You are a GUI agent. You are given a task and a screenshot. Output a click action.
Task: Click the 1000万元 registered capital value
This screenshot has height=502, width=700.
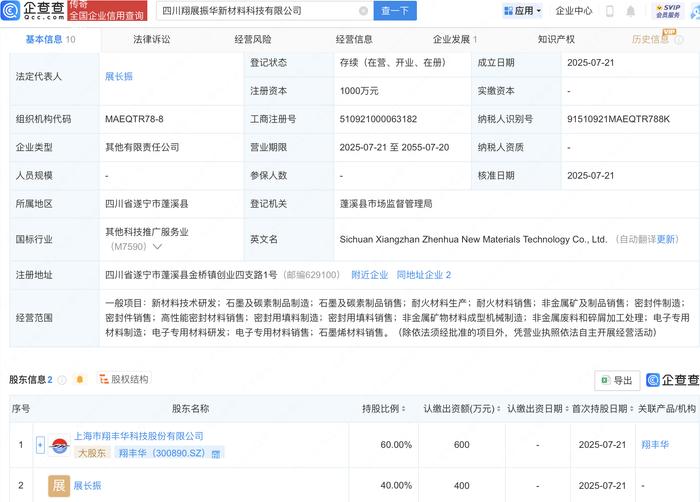coord(359,91)
